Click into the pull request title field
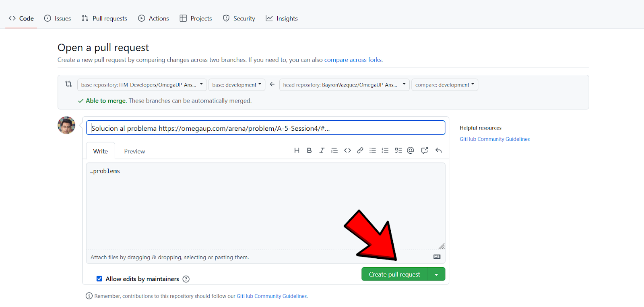 point(266,128)
